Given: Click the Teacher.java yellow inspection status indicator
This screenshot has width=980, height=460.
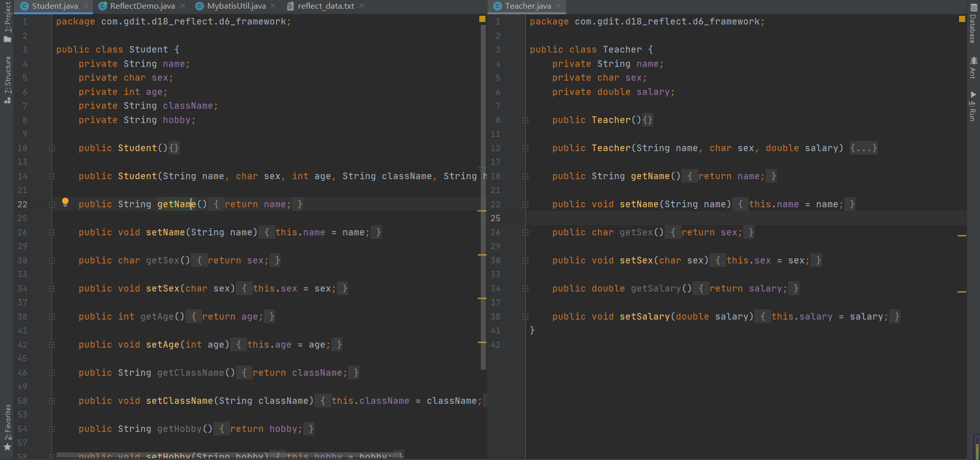Looking at the screenshot, I should (962, 19).
